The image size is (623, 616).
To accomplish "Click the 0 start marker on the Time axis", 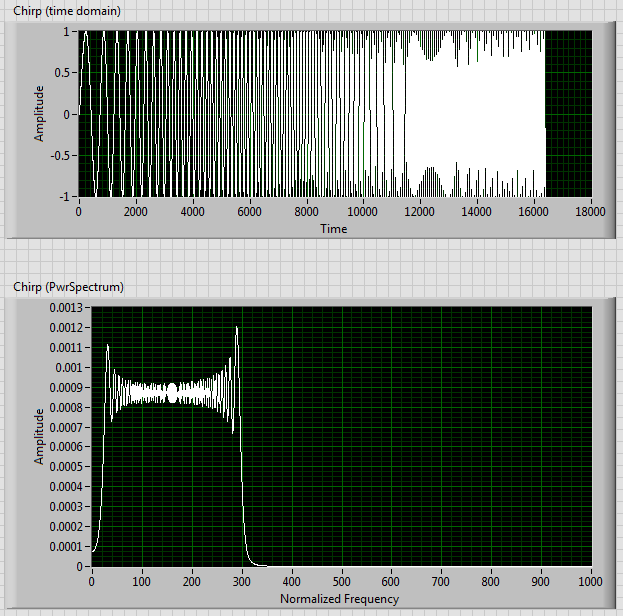I will pos(79,211).
